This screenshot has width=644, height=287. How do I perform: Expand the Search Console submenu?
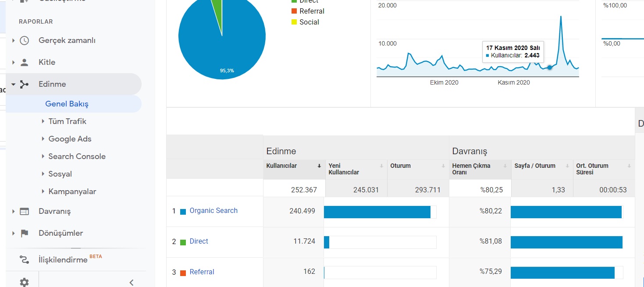point(74,156)
